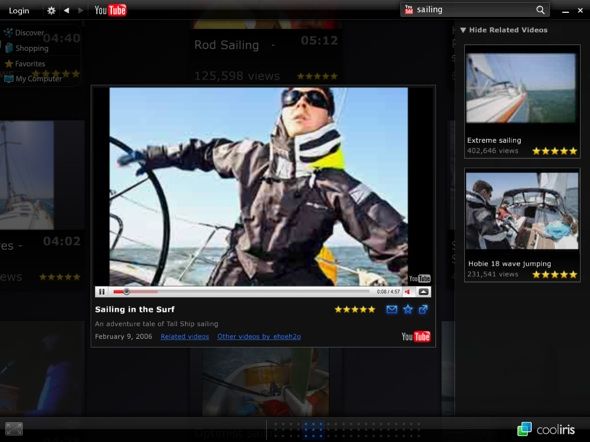Click the wall position scrubber at bottom
The height and width of the screenshot is (442, 590).
pyautogui.click(x=346, y=429)
